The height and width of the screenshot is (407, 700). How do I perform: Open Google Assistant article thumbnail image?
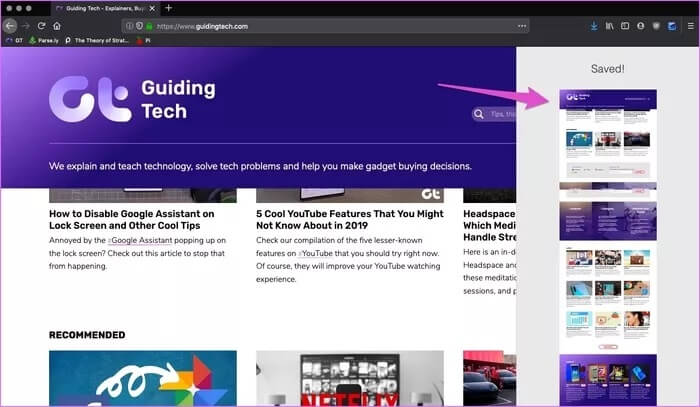pyautogui.click(x=143, y=195)
